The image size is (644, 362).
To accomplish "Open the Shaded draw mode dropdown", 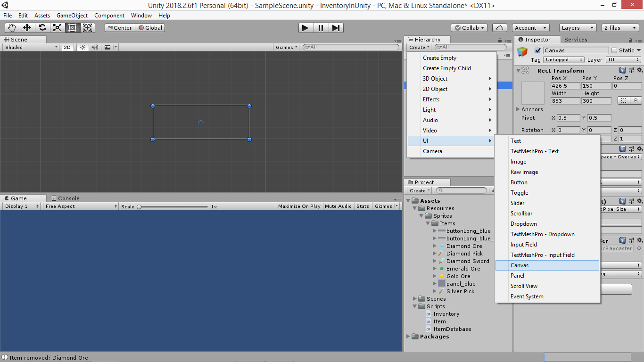I will 31,47.
